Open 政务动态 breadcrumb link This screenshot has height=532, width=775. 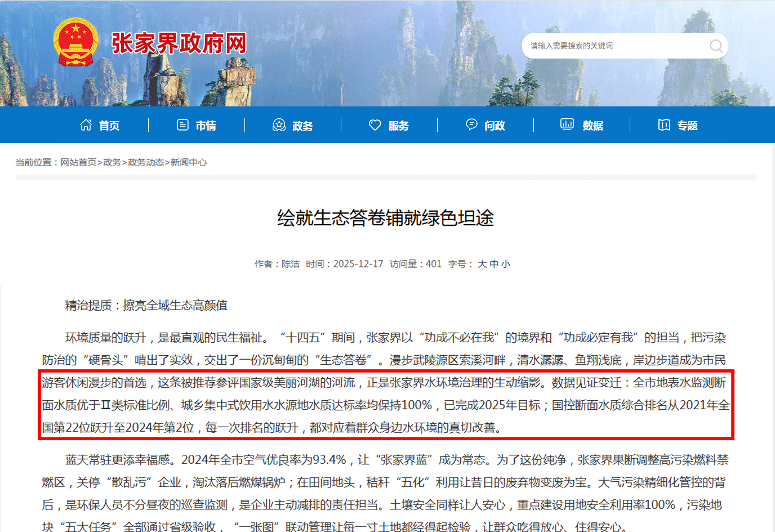[x=146, y=162]
